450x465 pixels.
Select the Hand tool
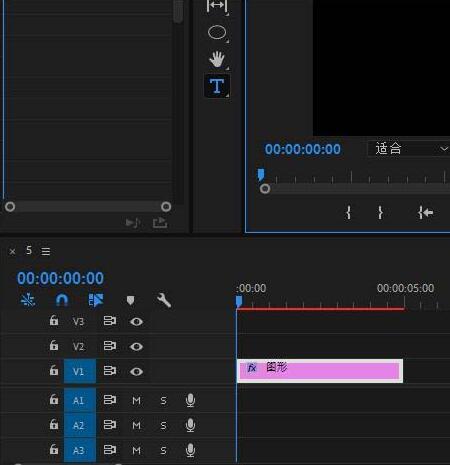tap(217, 59)
